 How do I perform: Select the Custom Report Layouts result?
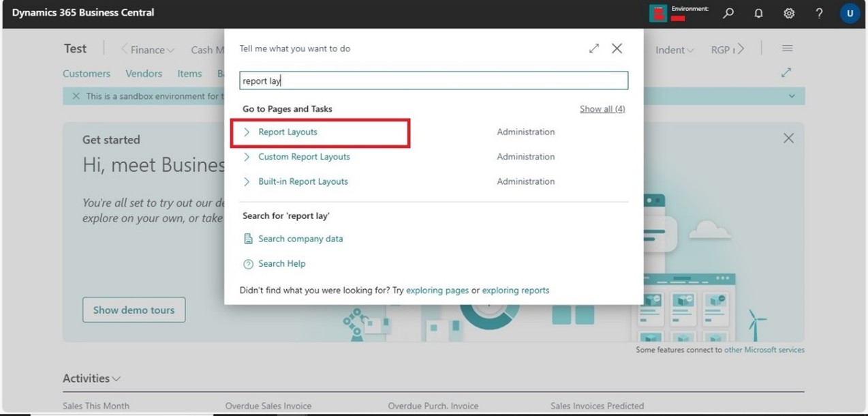coord(304,157)
